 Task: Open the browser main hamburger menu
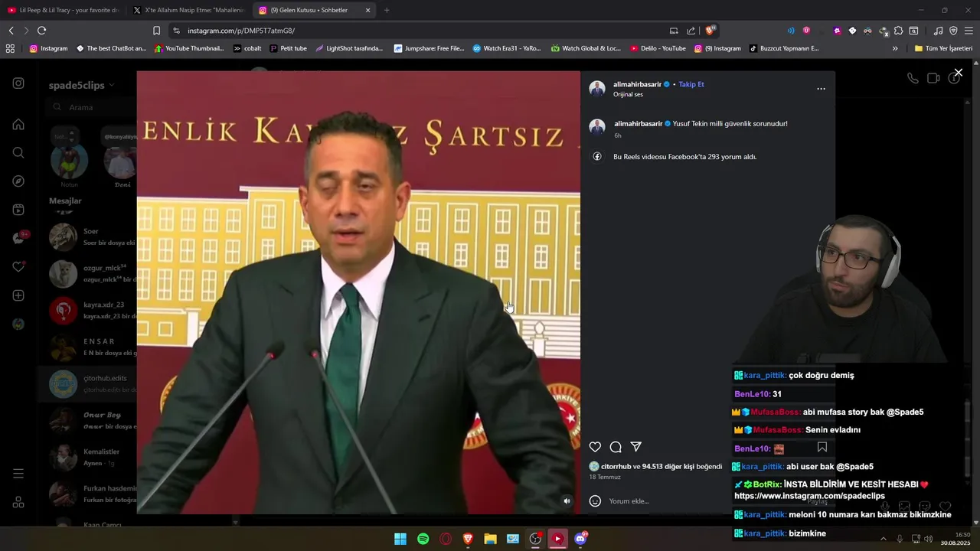(969, 31)
